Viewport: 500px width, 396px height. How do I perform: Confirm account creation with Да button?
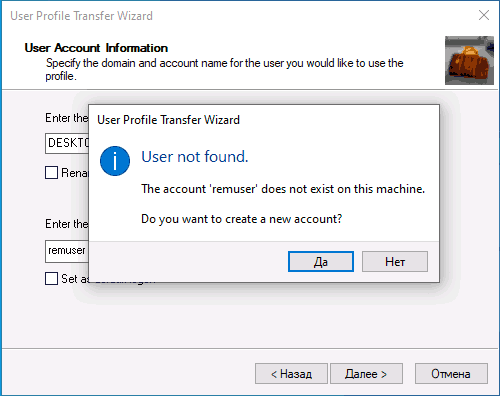(x=321, y=262)
